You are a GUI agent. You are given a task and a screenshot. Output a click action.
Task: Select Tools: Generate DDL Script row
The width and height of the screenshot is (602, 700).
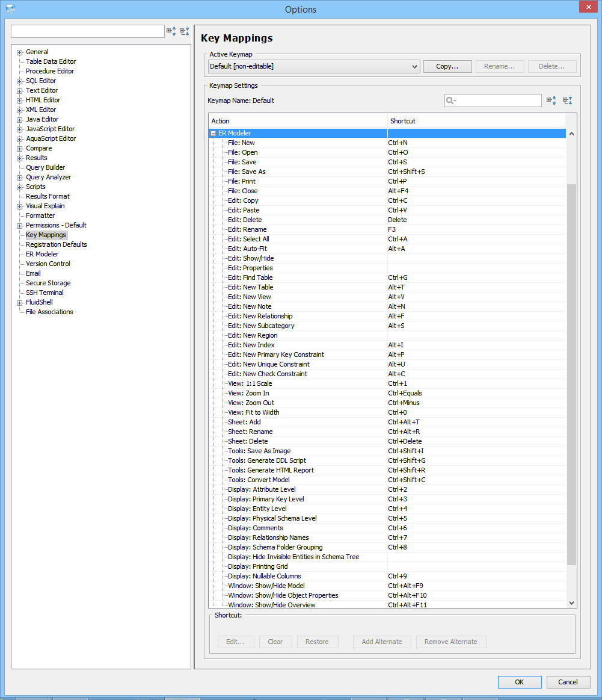(387, 460)
